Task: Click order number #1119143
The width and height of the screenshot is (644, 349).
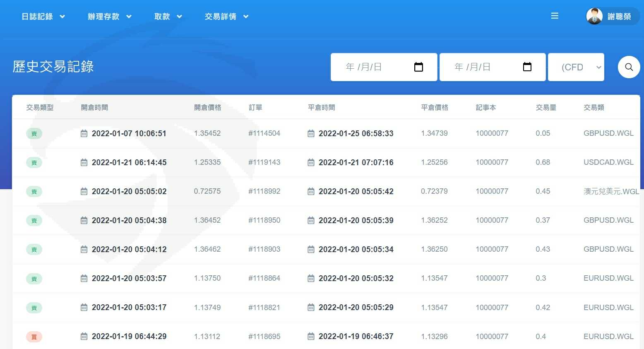Action: tap(264, 162)
